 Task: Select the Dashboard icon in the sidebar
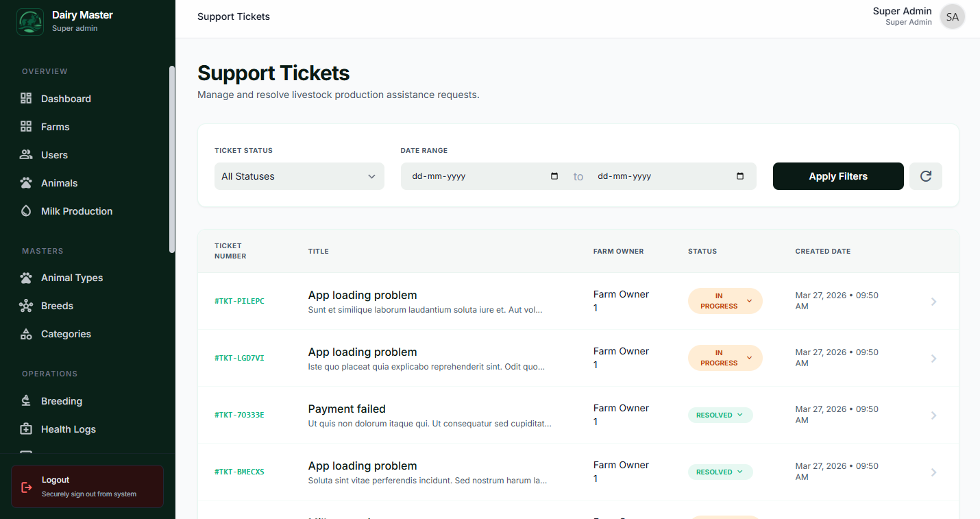(x=25, y=98)
